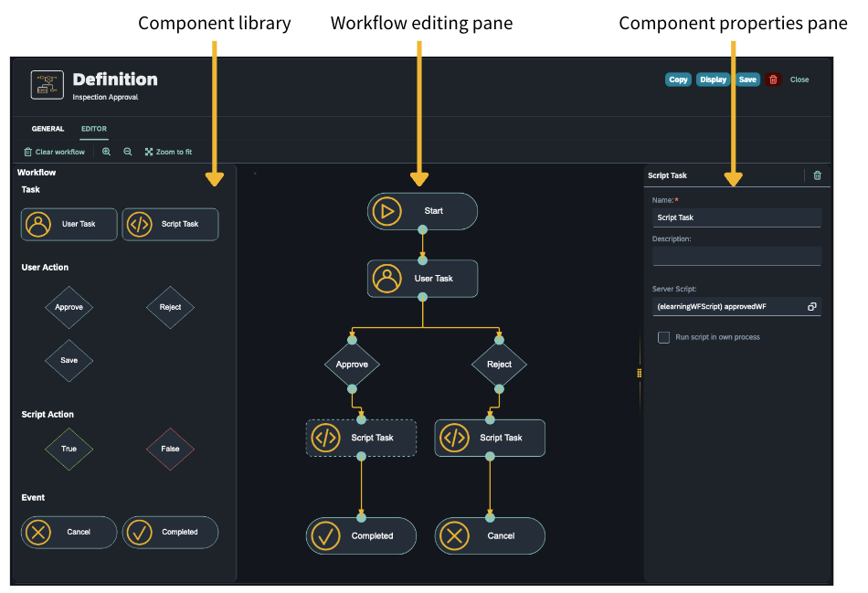This screenshot has width=868, height=593.
Task: Select Script Task component in library
Action: pos(171,224)
